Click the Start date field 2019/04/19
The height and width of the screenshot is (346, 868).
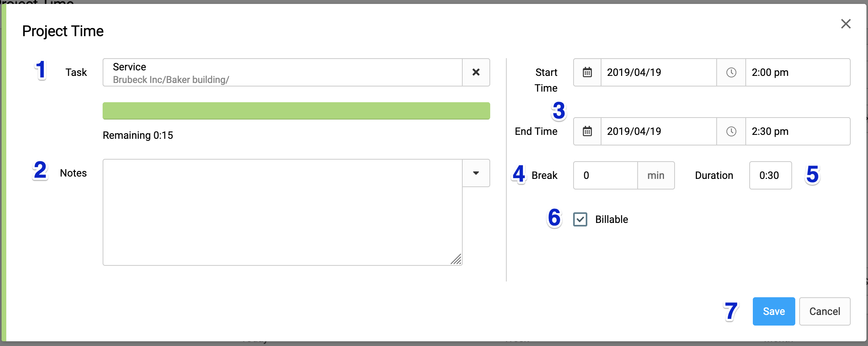tap(659, 72)
